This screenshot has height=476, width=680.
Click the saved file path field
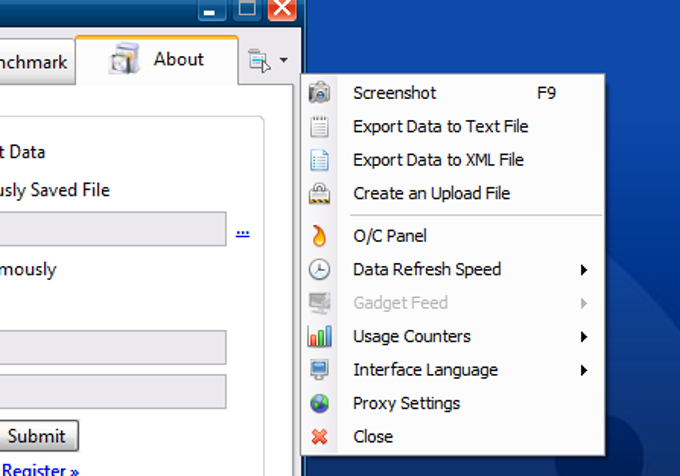pos(113,228)
